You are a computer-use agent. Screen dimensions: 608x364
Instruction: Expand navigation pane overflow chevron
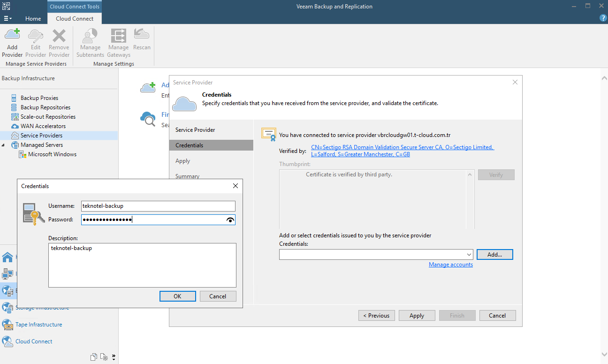pyautogui.click(x=114, y=357)
